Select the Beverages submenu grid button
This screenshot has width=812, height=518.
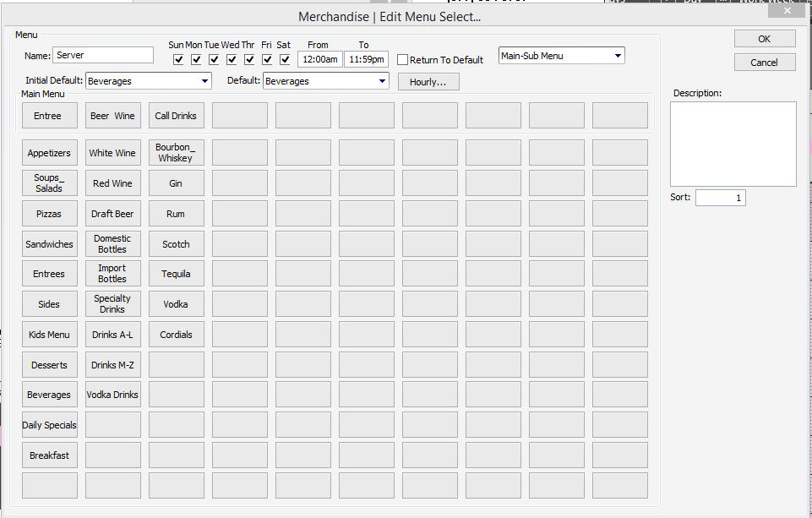point(50,395)
